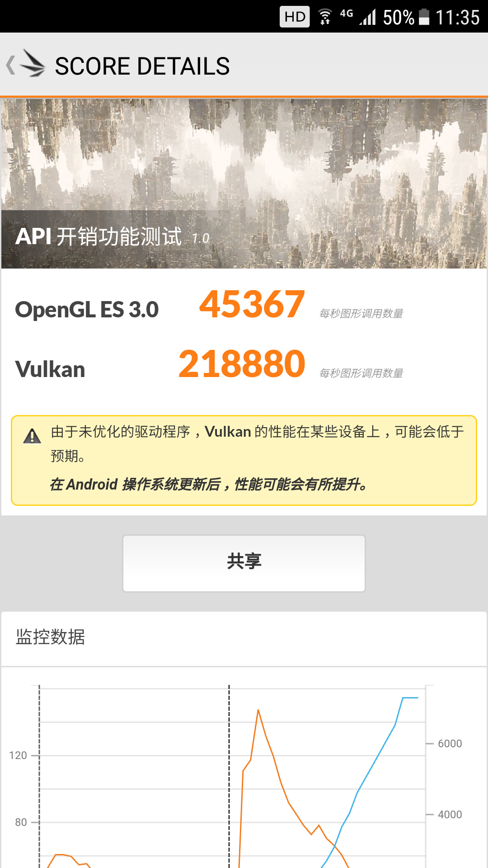This screenshot has height=868, width=488.
Task: Tap the 11:35 clock in status bar
Action: (x=457, y=17)
